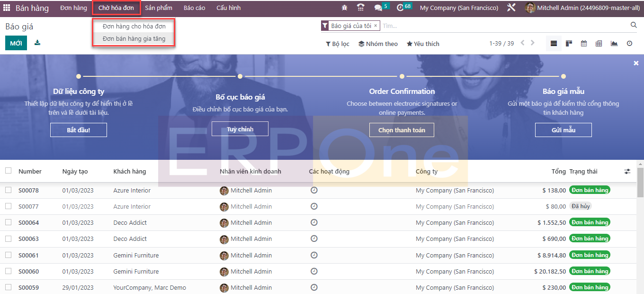The width and height of the screenshot is (644, 294).
Task: Click the search input field
Action: coord(502,26)
